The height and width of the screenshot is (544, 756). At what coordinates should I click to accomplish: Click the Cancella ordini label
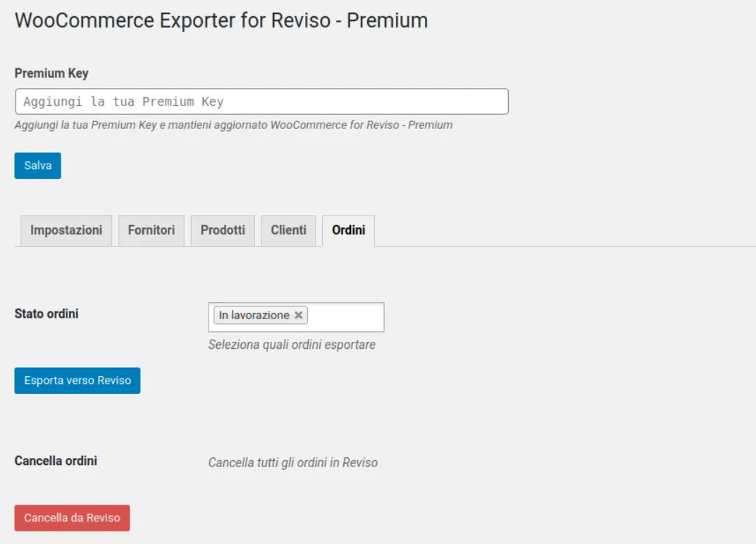pyautogui.click(x=56, y=461)
